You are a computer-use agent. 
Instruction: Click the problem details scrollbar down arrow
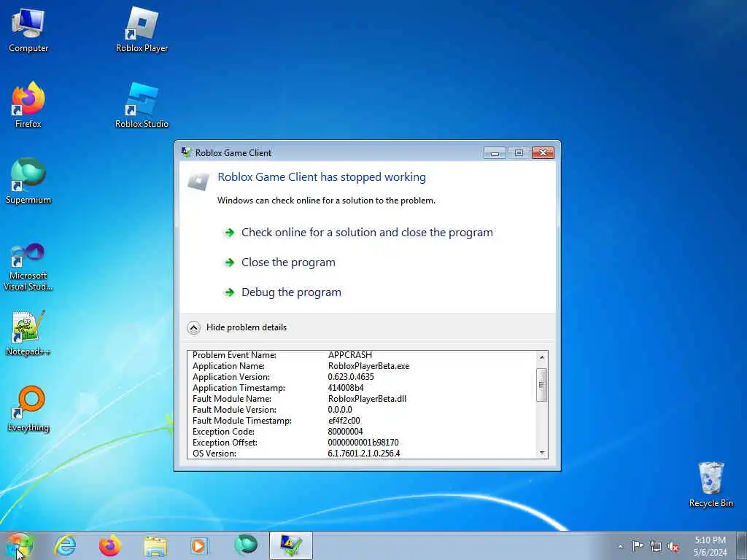click(542, 453)
